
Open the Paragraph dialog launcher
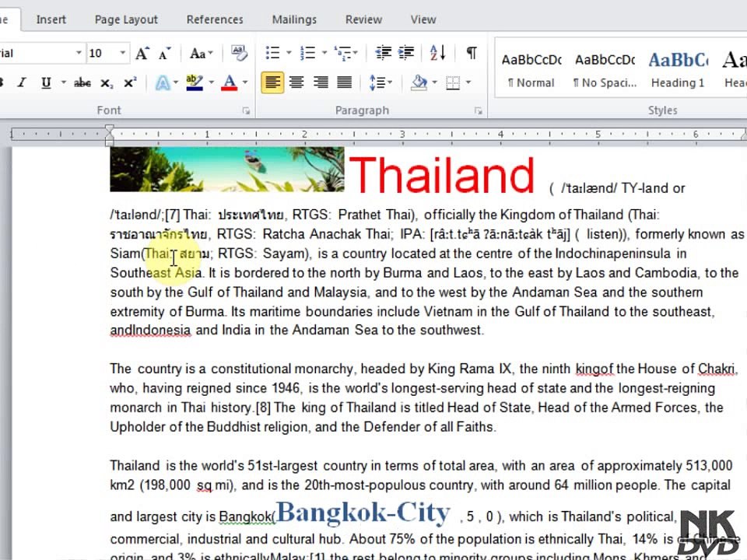[x=478, y=111]
